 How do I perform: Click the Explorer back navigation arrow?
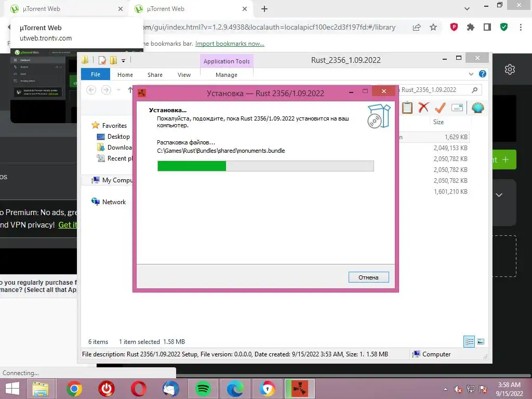click(91, 90)
